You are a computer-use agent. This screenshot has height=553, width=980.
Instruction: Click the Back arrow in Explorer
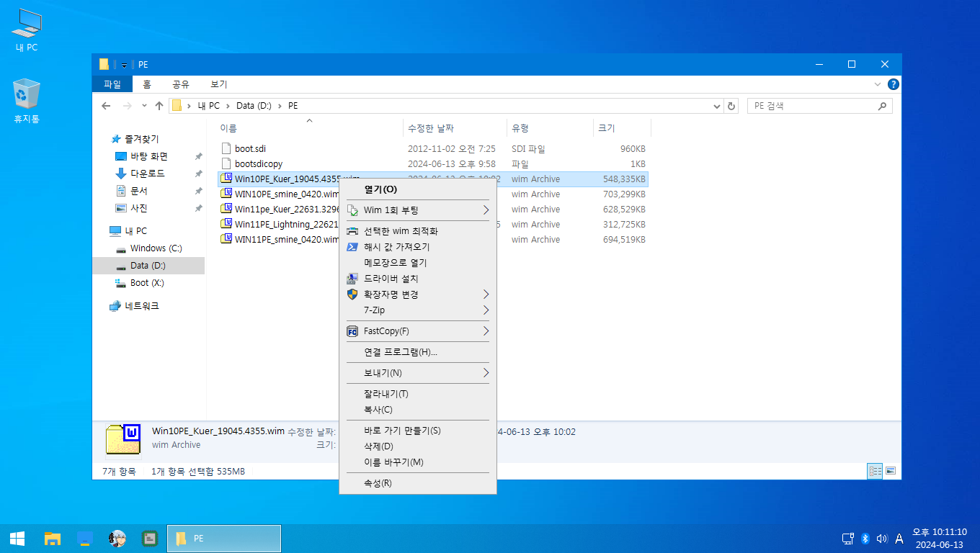pos(106,106)
